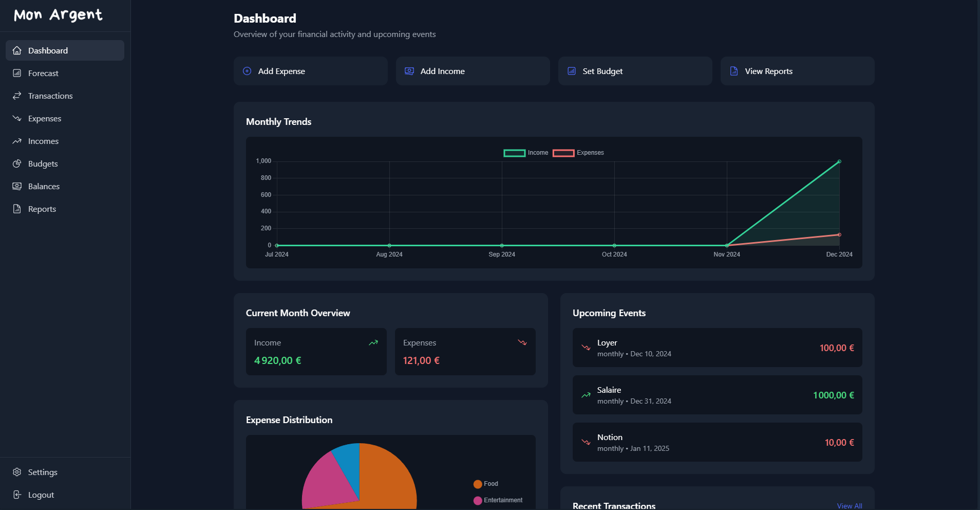Open the Set Budget quick action
Image resolution: width=980 pixels, height=510 pixels.
coord(635,71)
